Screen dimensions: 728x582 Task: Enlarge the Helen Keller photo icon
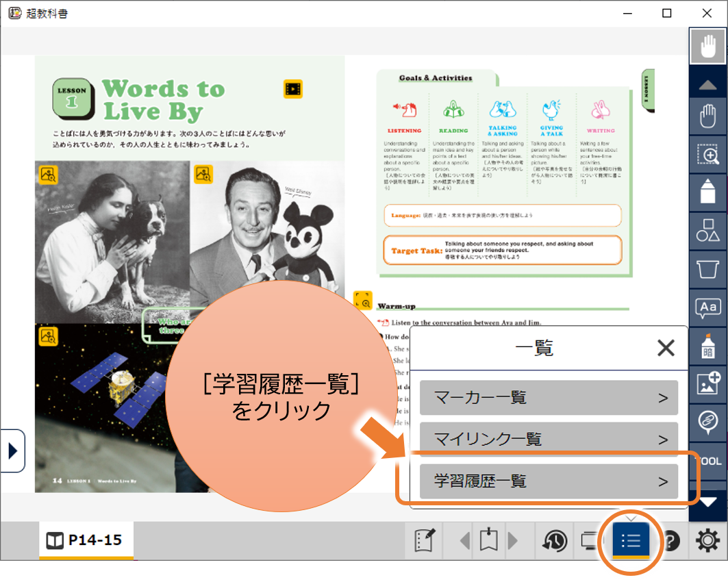click(49, 175)
